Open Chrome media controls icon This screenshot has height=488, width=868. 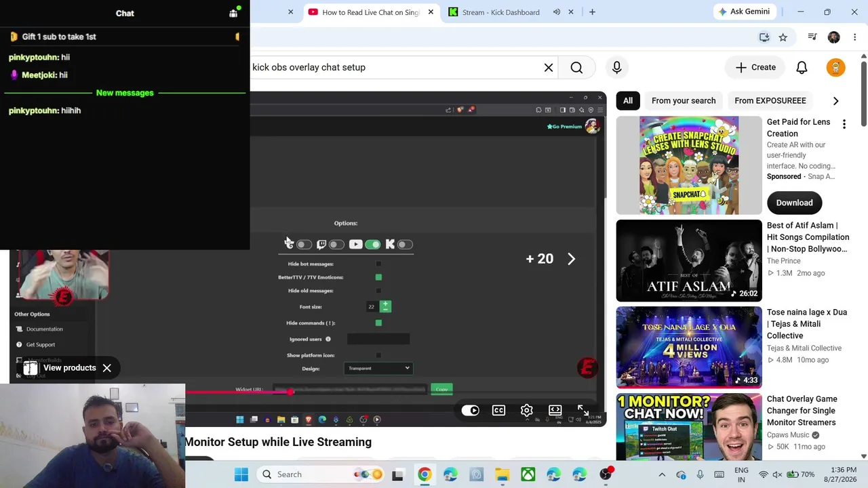tap(812, 37)
